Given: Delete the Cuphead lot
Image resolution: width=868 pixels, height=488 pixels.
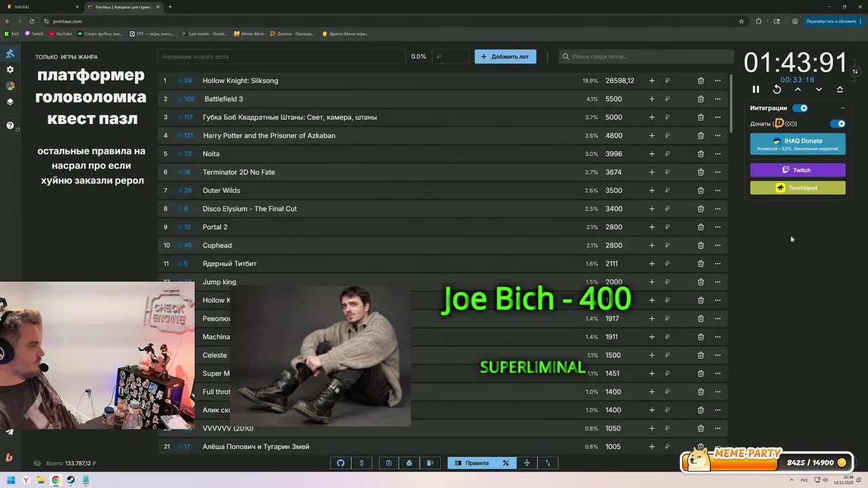Looking at the screenshot, I should (x=701, y=245).
